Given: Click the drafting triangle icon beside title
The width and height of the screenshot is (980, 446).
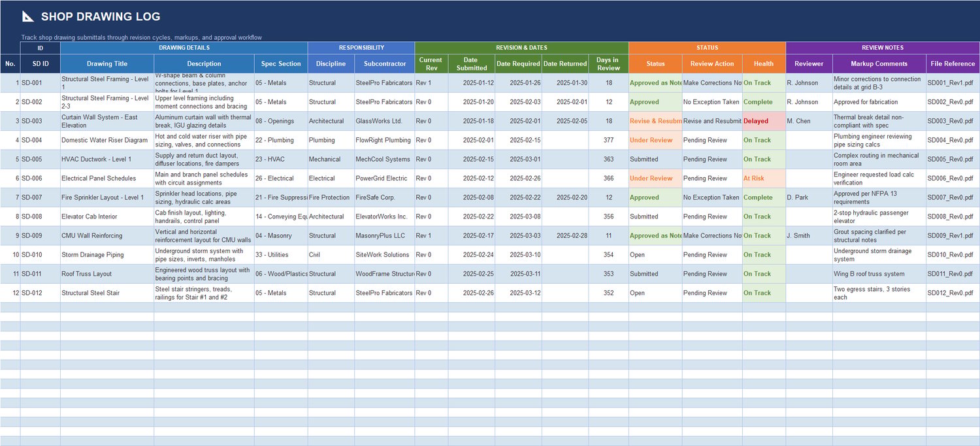Looking at the screenshot, I should point(28,16).
